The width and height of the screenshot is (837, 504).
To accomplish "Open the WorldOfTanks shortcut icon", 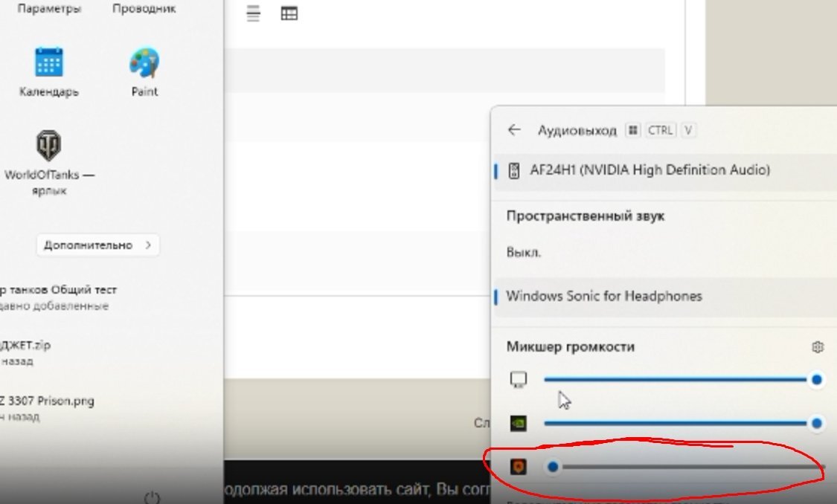I will click(48, 145).
